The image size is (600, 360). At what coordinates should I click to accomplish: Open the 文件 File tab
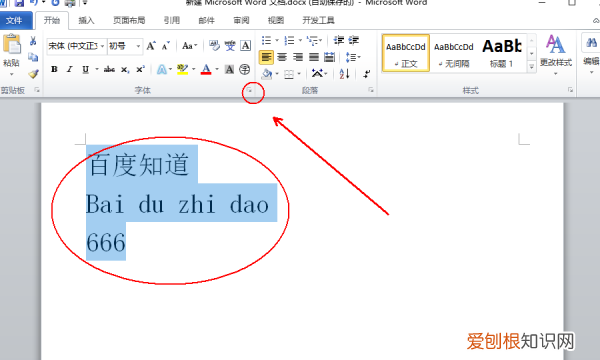pyautogui.click(x=14, y=20)
